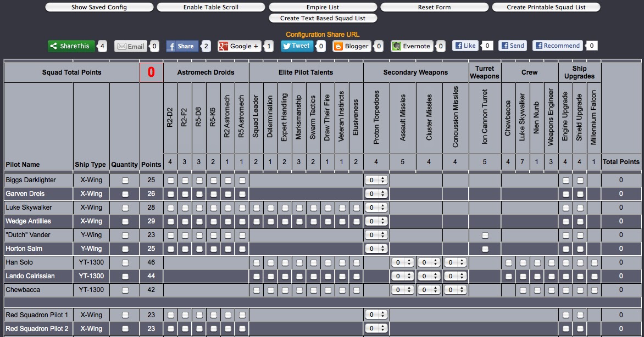Open Proton Torpedoes selector for Biggs Darklighter
This screenshot has height=337, width=644.
[376, 180]
